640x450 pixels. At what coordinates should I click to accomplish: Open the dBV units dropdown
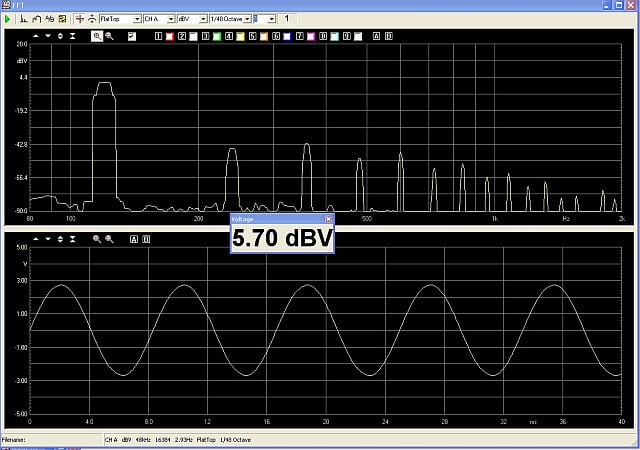[205, 18]
